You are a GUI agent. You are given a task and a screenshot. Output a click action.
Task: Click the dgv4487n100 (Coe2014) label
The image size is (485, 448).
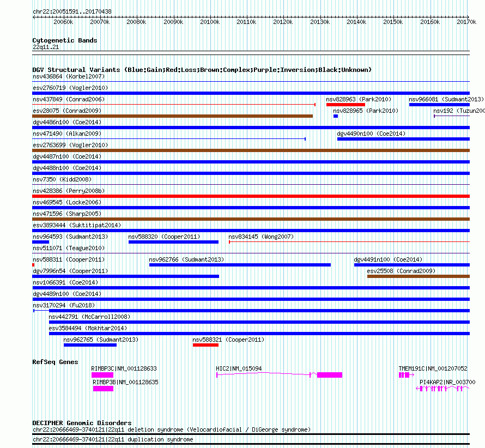click(x=67, y=156)
